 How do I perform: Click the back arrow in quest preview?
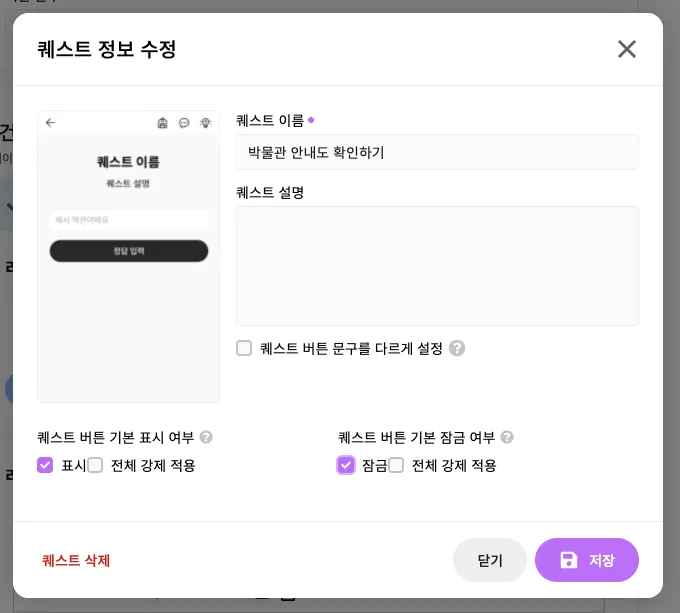50,123
